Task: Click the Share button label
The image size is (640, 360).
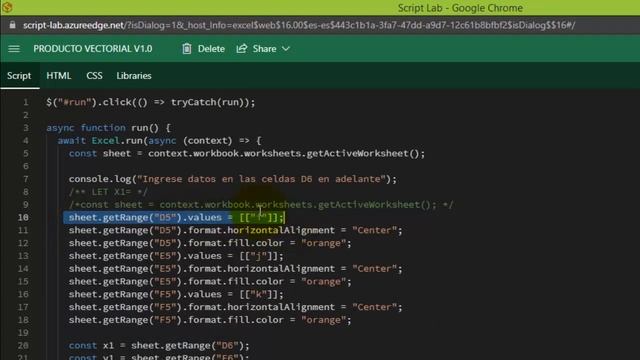Action: coord(264,49)
